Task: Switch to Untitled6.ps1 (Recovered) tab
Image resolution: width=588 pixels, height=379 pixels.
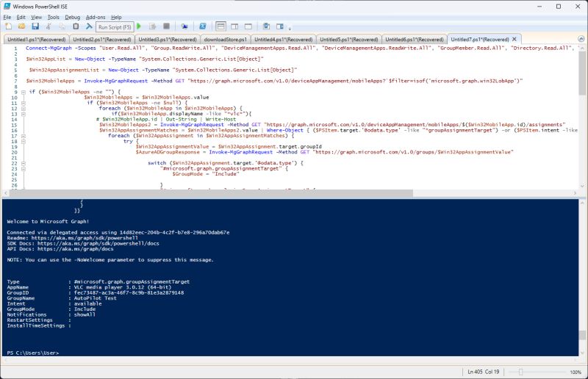Action: [x=415, y=40]
